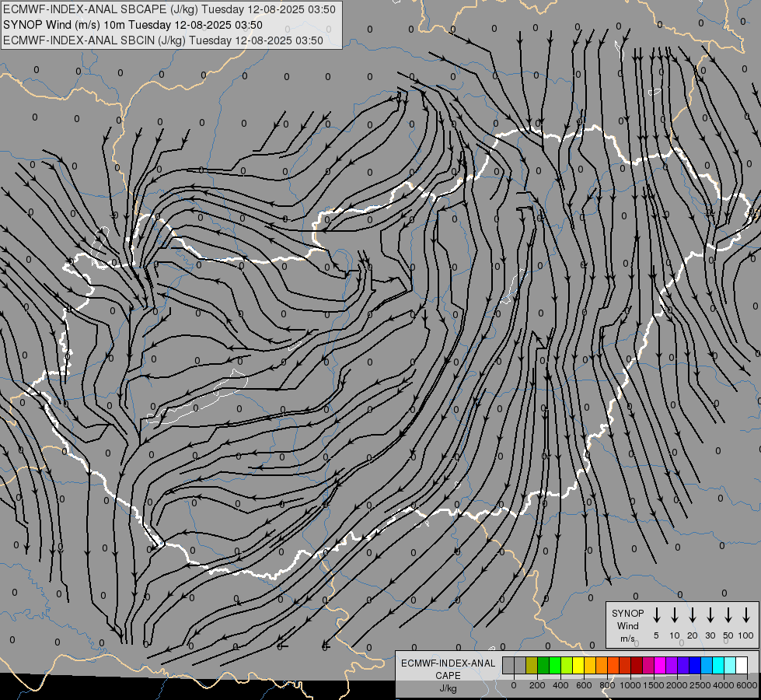Pick the bright green CAPE swatch
The image size is (761, 700).
[x=555, y=665]
